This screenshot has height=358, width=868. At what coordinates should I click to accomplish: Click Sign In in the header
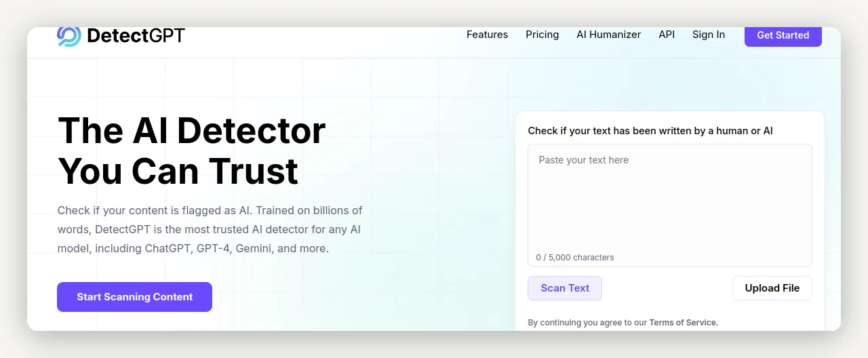pos(709,35)
